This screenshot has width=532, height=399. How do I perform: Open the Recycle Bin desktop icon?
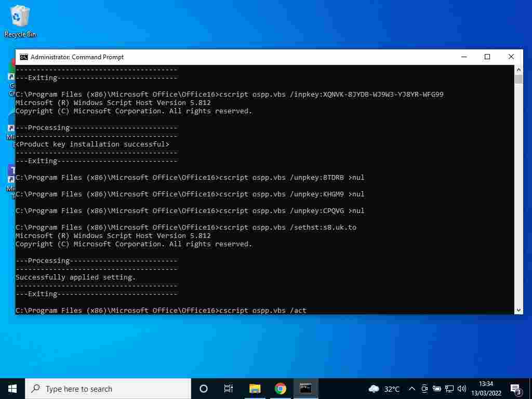pyautogui.click(x=20, y=21)
